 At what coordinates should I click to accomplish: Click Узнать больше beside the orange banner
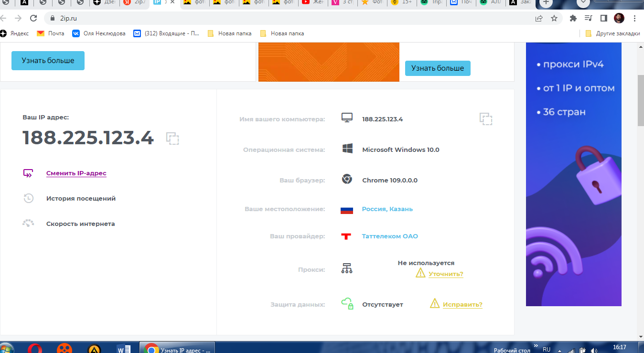coord(438,68)
